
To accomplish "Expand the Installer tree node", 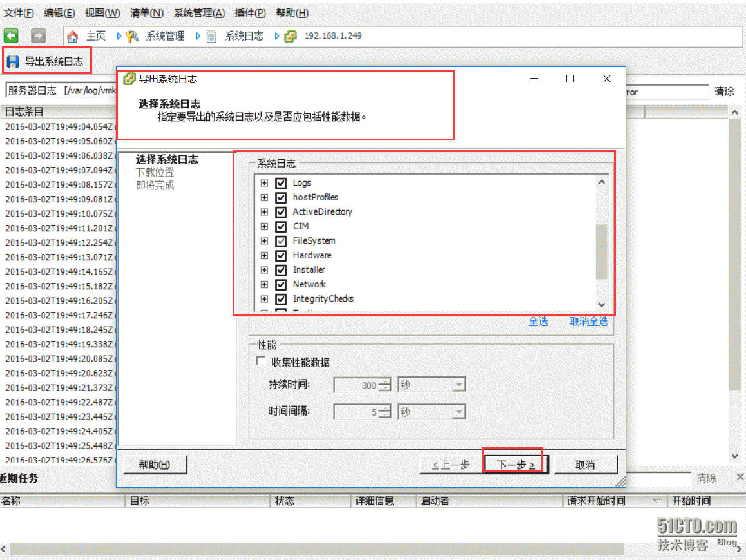I will point(264,270).
